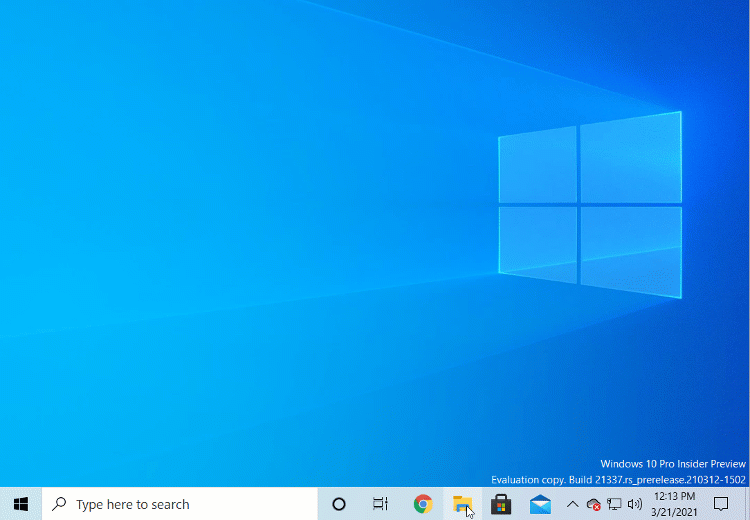Image resolution: width=750 pixels, height=520 pixels.
Task: Click the "Windows 10 Pro Insider Preview" watermark
Action: 672,464
